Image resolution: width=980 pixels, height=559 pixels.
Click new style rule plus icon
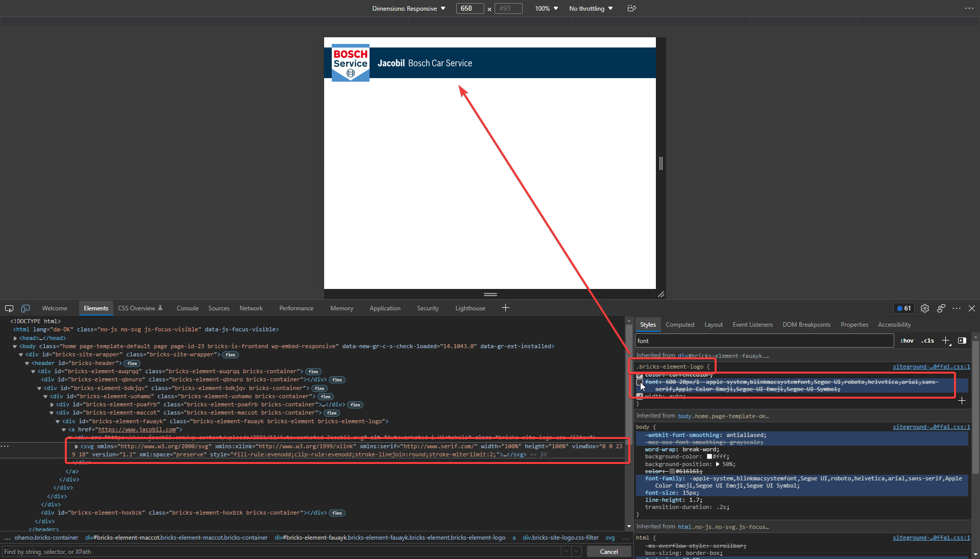(x=946, y=341)
